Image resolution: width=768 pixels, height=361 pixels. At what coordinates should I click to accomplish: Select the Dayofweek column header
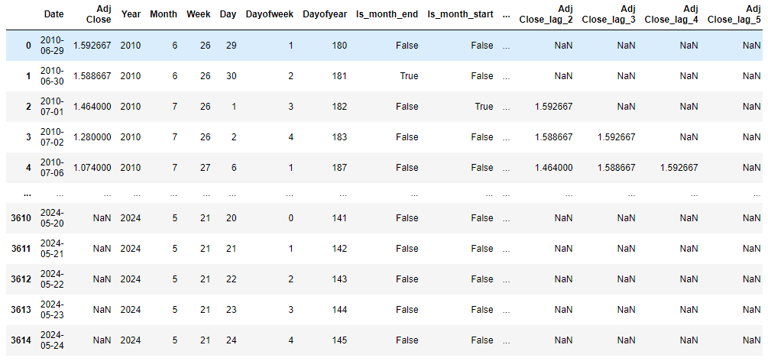click(x=270, y=14)
